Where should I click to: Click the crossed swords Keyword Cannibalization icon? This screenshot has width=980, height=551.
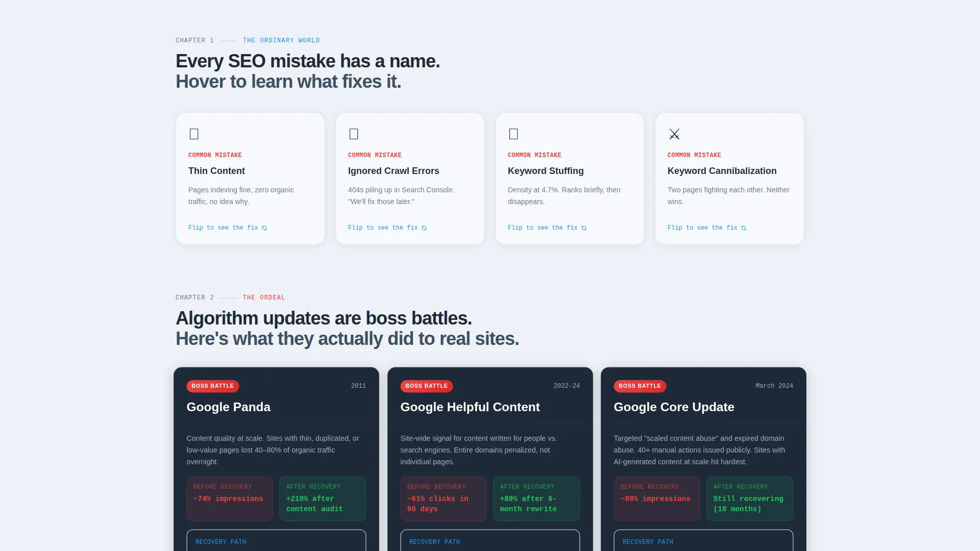pyautogui.click(x=674, y=134)
